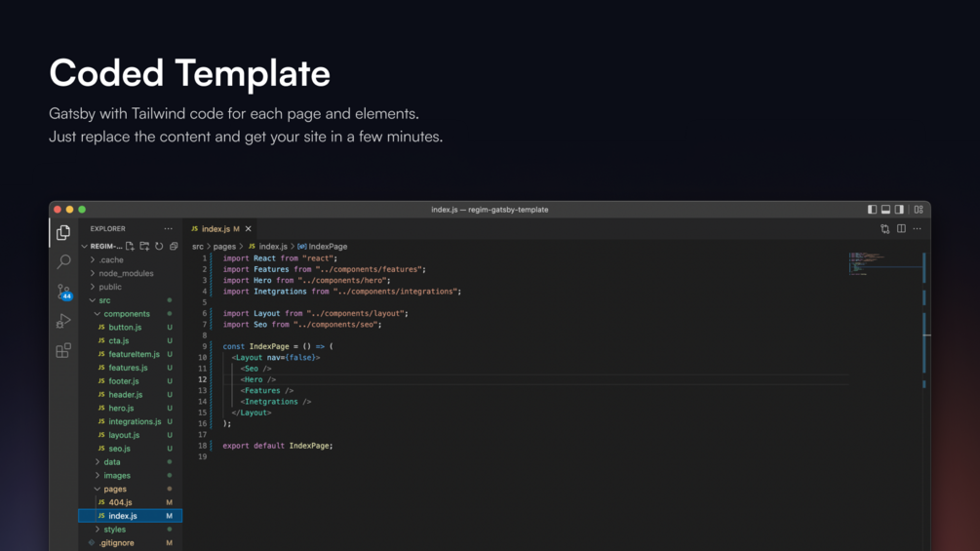Image resolution: width=980 pixels, height=551 pixels.
Task: Close the index.js editor tab
Action: point(248,228)
